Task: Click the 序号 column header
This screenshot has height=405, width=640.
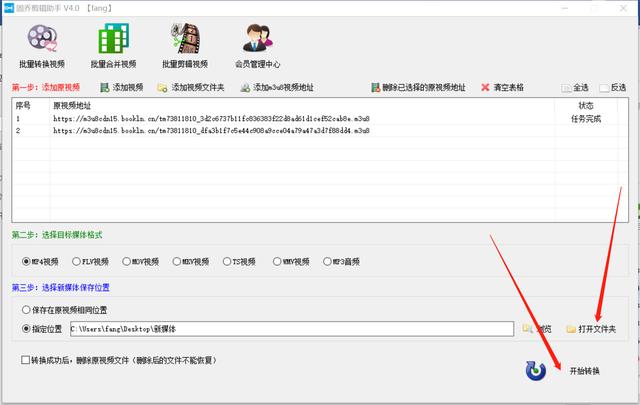Action: 23,106
